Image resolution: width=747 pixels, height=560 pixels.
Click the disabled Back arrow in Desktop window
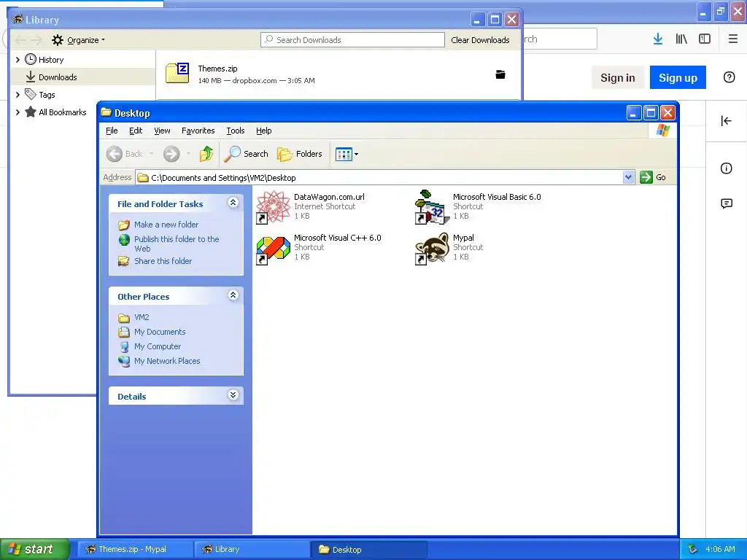click(x=115, y=154)
